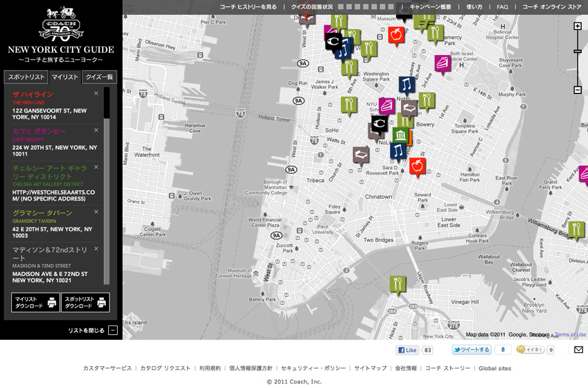Screen dimensions: 588x388
Task: Click the red apple marker by Sara D. Roosevelt Park
Action: coord(417,166)
